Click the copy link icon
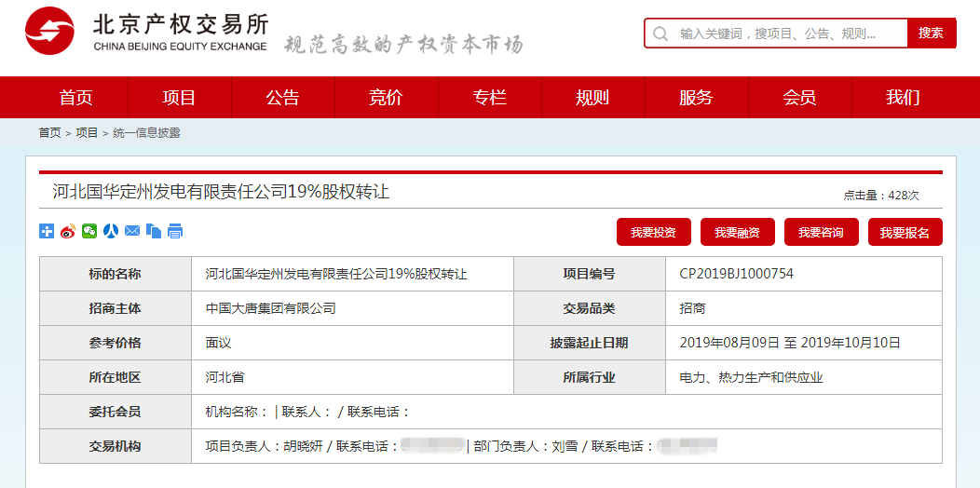This screenshot has height=488, width=980. 154,231
